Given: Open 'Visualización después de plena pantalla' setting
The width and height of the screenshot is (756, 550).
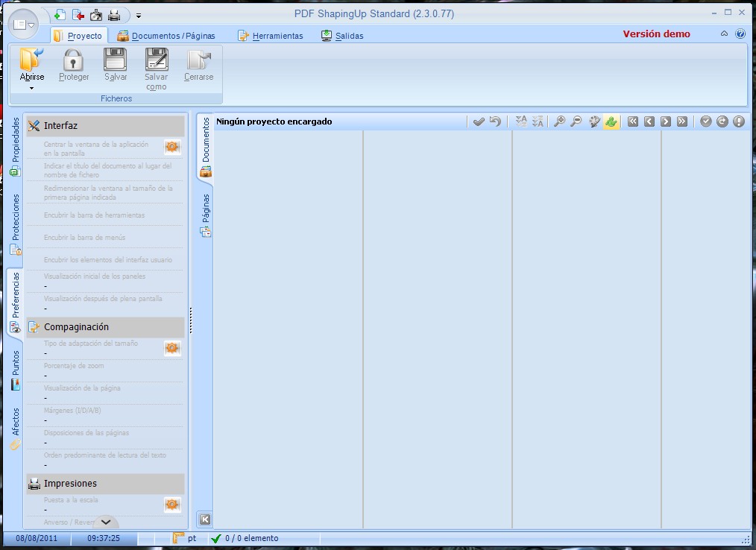Looking at the screenshot, I should (105, 303).
